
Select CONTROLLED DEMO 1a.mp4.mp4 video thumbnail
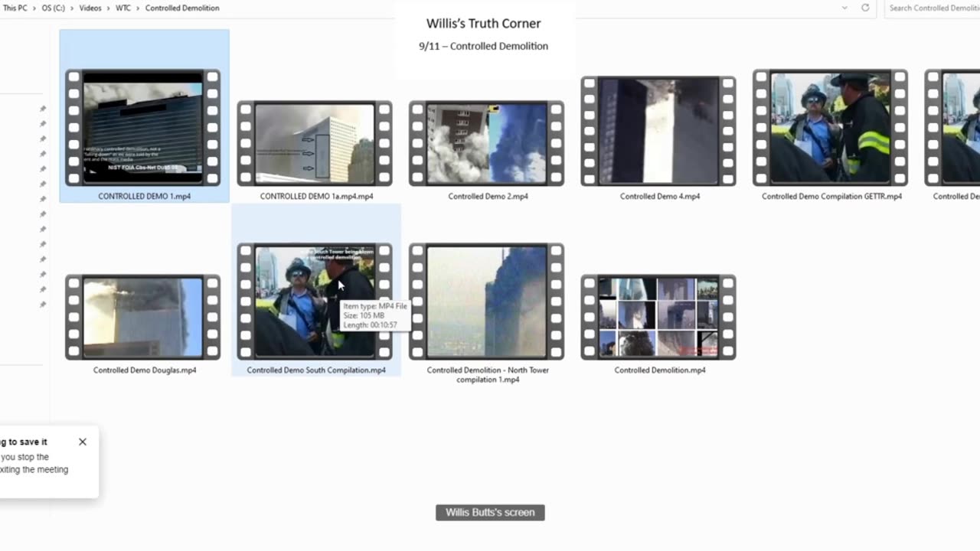click(315, 143)
